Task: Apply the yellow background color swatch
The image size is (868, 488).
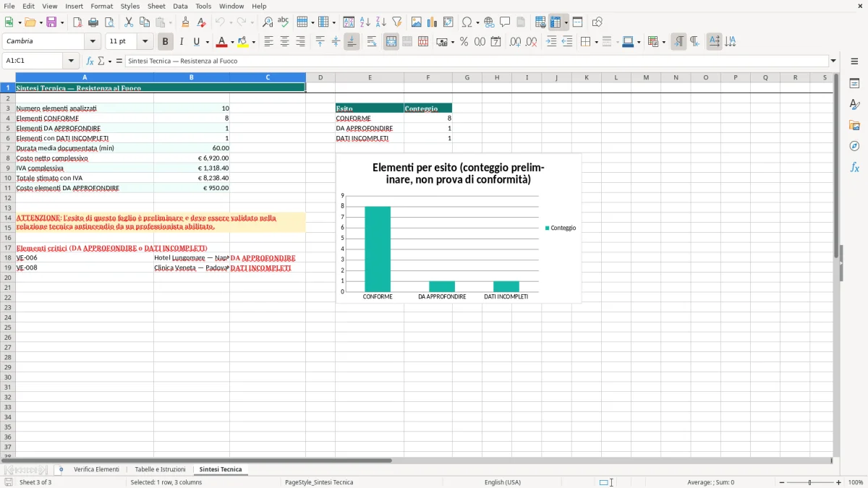Action: pos(243,42)
